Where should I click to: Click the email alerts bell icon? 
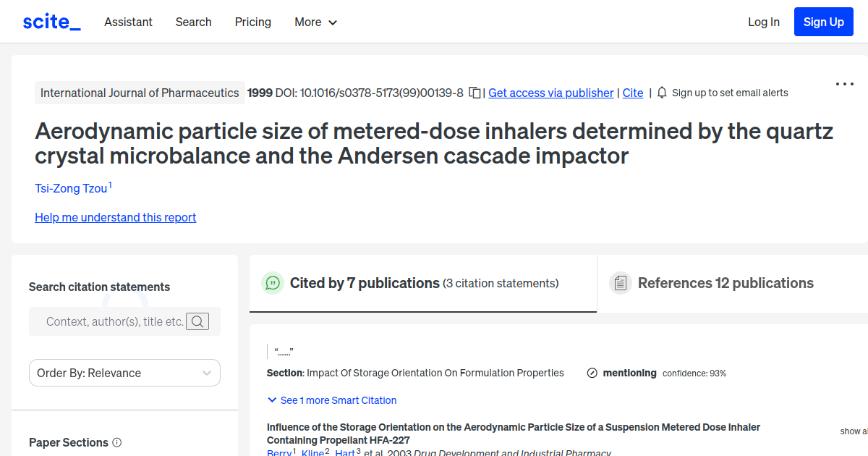662,93
